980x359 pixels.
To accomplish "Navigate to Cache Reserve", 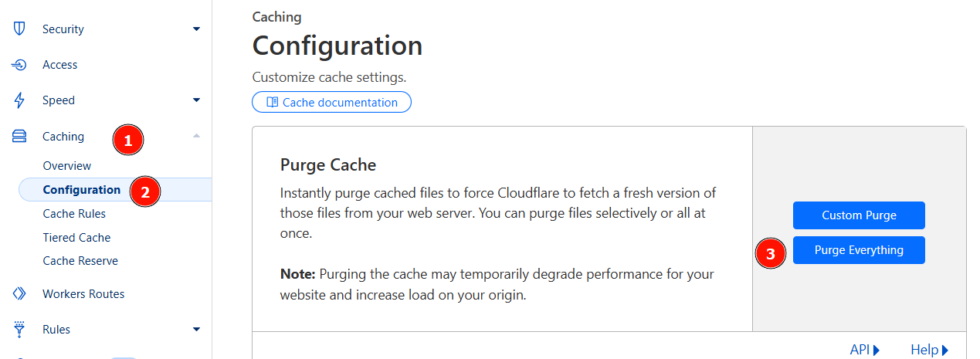I will pos(80,261).
